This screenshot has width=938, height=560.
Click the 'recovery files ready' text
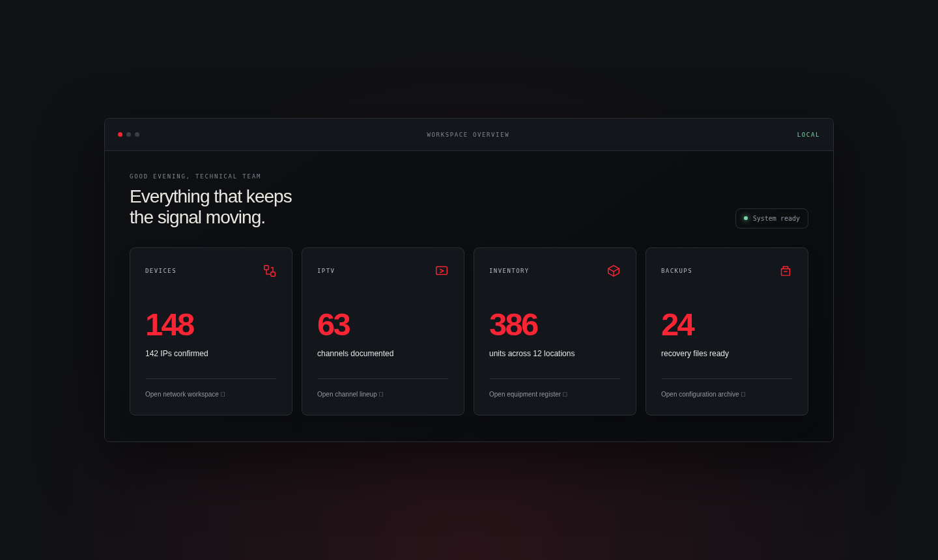coord(695,354)
